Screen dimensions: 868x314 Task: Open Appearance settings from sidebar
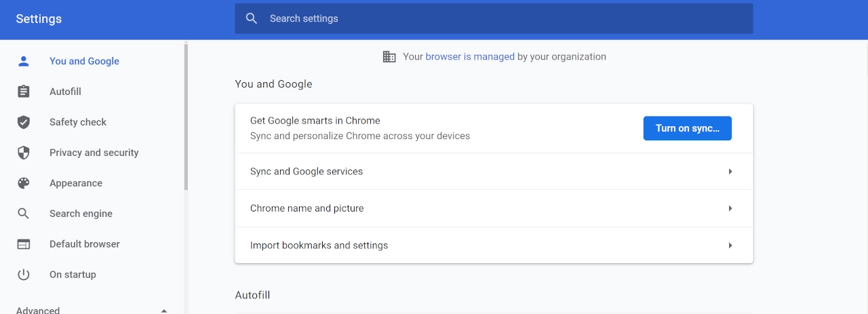pos(75,183)
